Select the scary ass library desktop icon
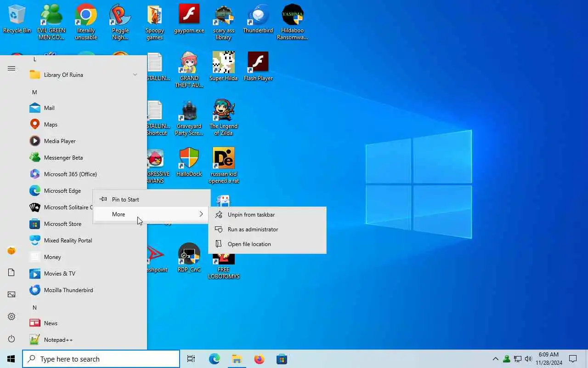 pyautogui.click(x=224, y=22)
